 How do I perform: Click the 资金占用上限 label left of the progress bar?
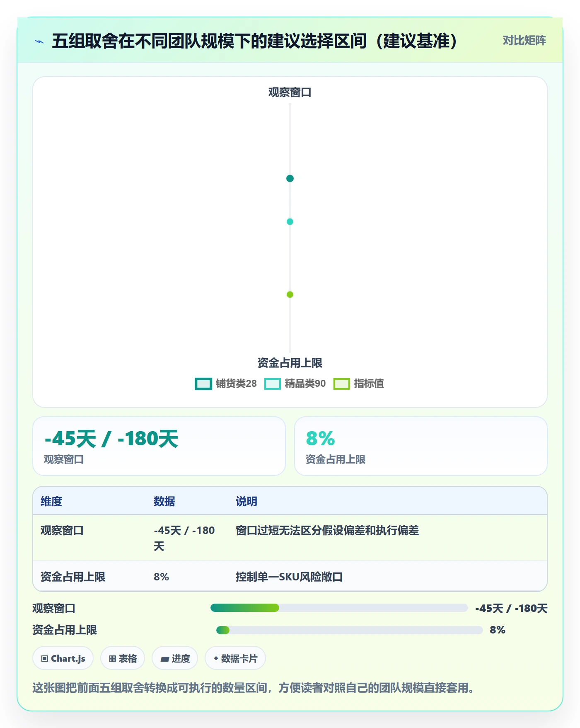tap(65, 630)
